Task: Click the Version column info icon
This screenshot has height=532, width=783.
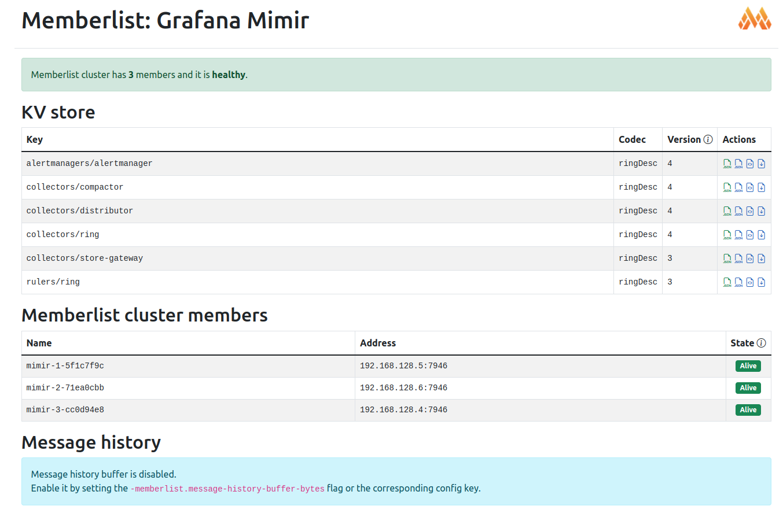Action: [x=708, y=139]
